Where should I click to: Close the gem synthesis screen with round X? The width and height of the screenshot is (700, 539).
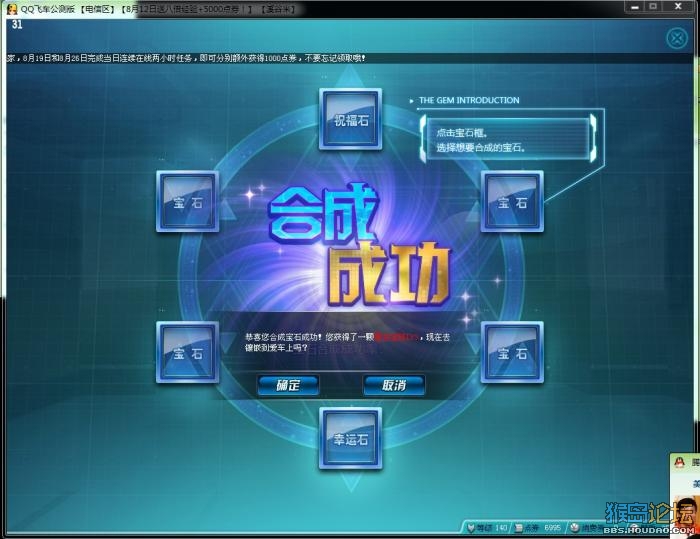(x=677, y=38)
